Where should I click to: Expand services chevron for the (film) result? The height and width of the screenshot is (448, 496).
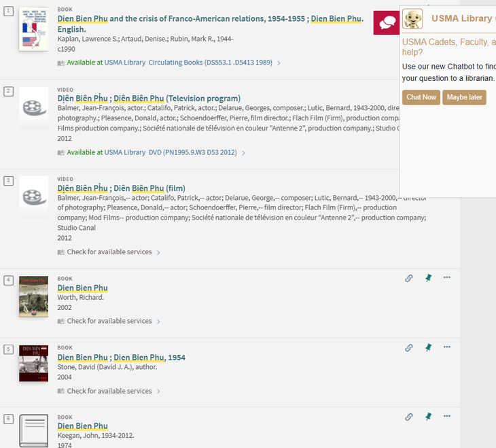tap(158, 252)
